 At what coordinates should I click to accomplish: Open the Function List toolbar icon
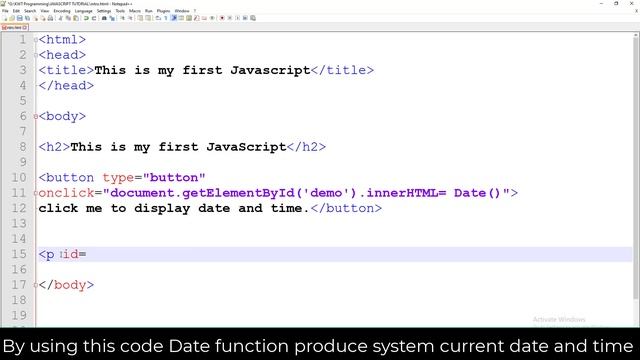tap(197, 18)
